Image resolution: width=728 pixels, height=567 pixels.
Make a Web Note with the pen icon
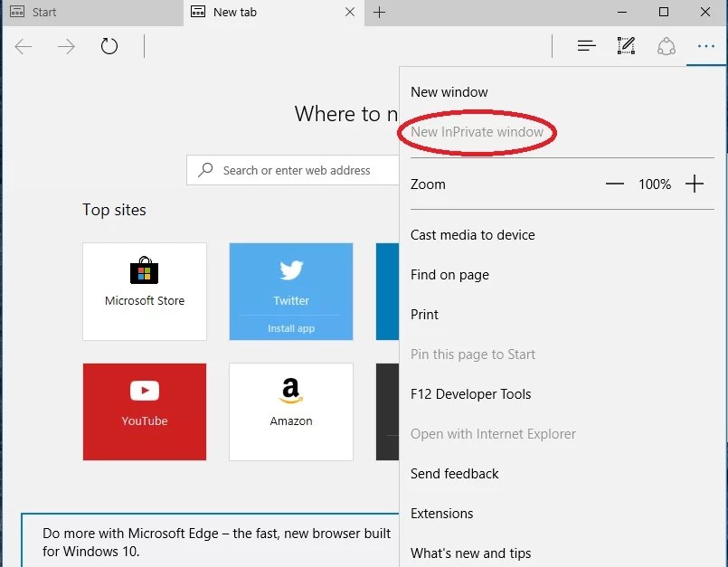(x=626, y=45)
